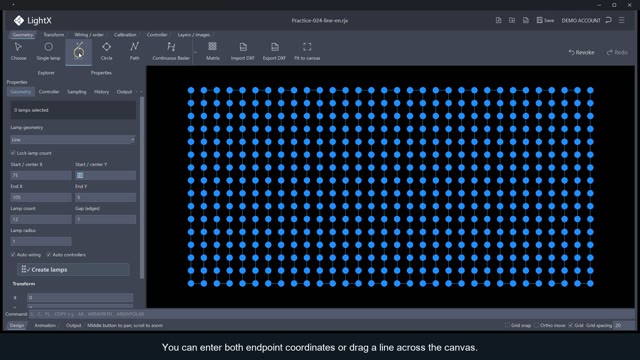Click the DEMO ACCOUNT label
The width and height of the screenshot is (640, 360).
pos(581,20)
